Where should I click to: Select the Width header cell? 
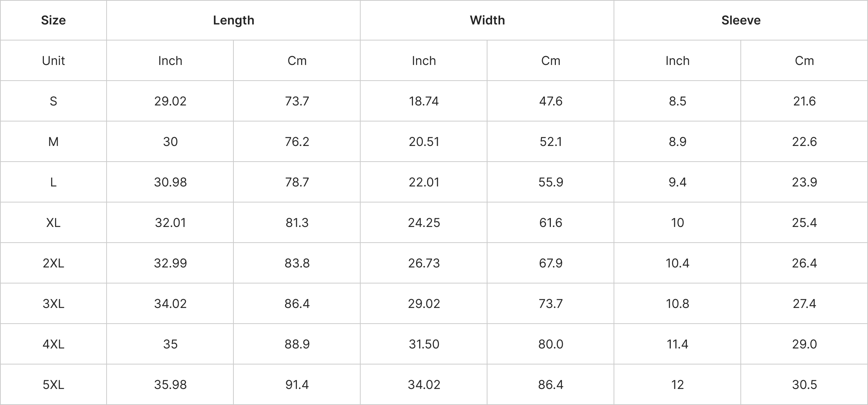pos(487,20)
